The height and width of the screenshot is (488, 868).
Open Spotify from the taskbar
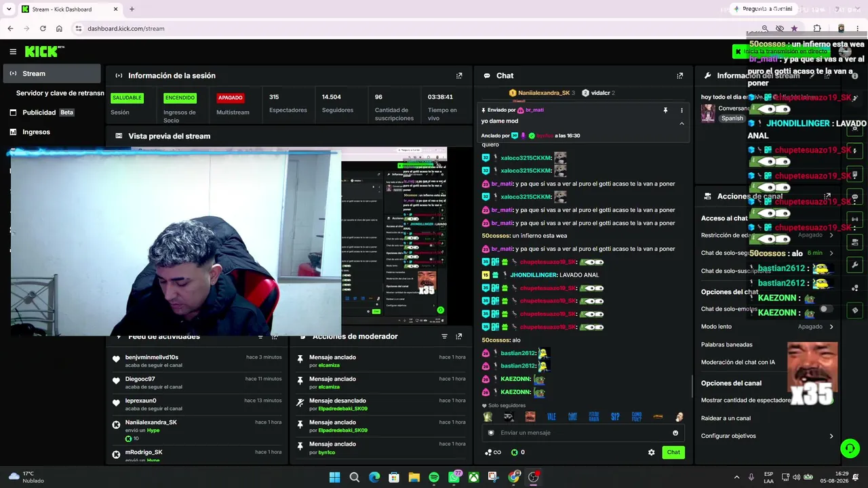tap(434, 477)
